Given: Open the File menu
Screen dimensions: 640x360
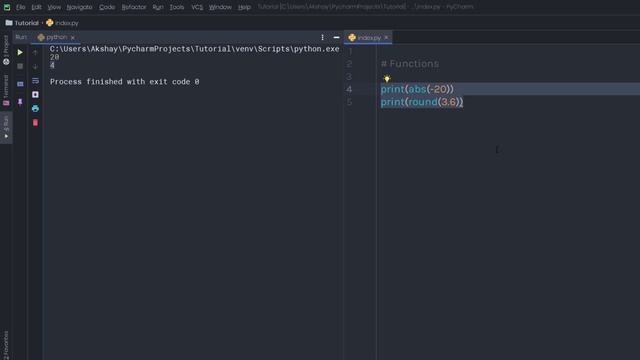Looking at the screenshot, I should point(20,7).
